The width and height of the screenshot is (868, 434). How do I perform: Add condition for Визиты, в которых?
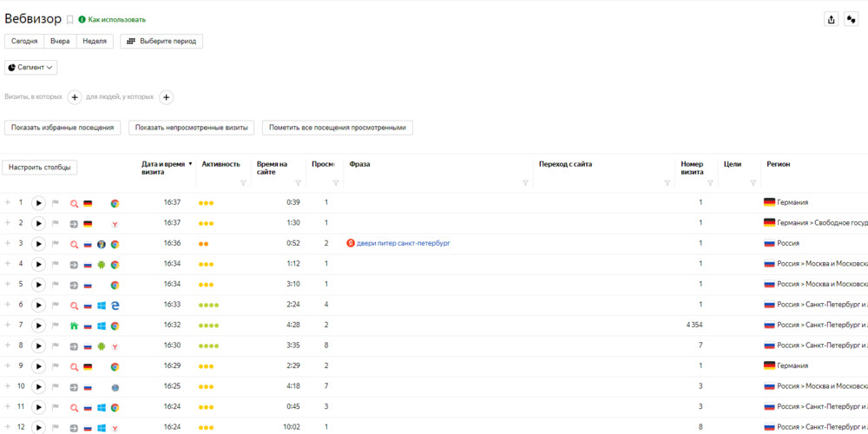pos(75,97)
